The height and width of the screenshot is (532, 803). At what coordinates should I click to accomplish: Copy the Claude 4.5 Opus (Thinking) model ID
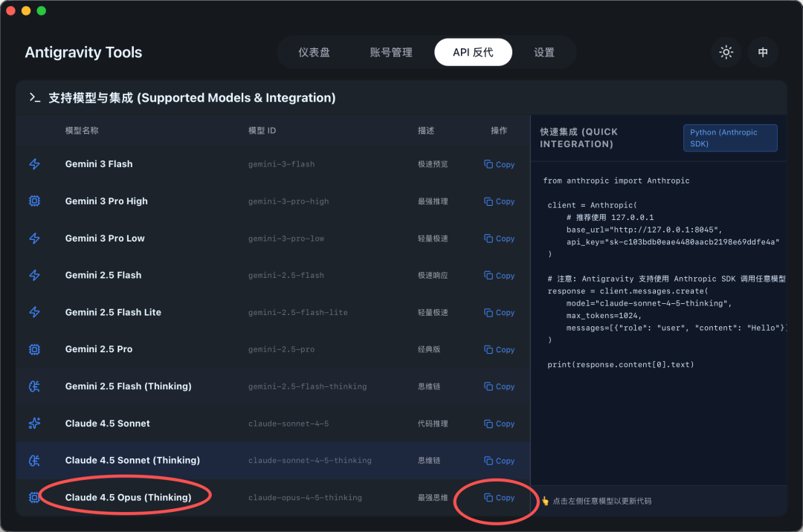pyautogui.click(x=499, y=497)
